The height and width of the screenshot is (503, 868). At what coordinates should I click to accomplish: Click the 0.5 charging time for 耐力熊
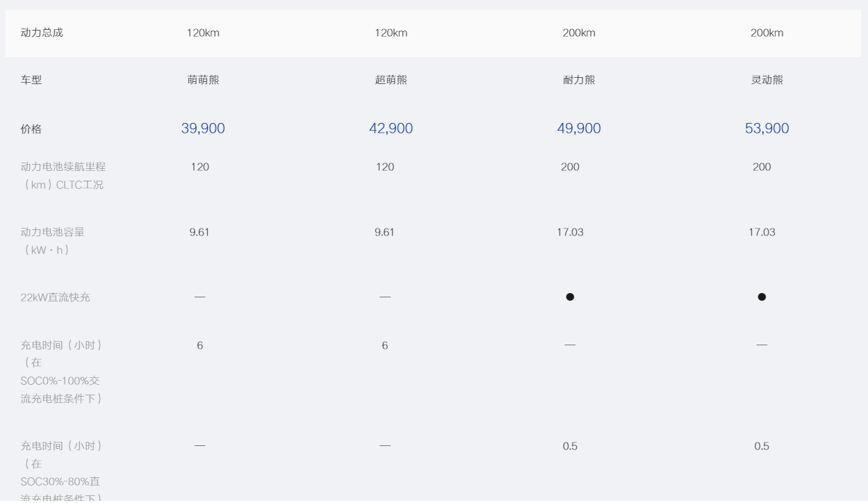[570, 446]
